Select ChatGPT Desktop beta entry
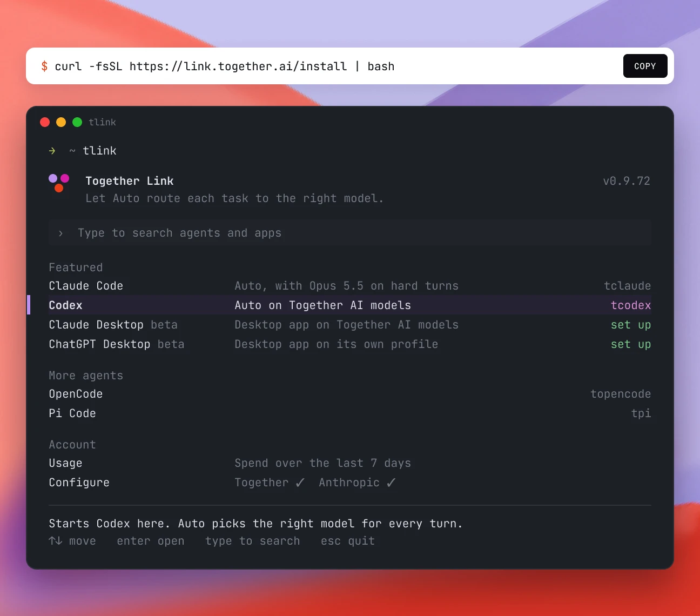 pyautogui.click(x=350, y=344)
